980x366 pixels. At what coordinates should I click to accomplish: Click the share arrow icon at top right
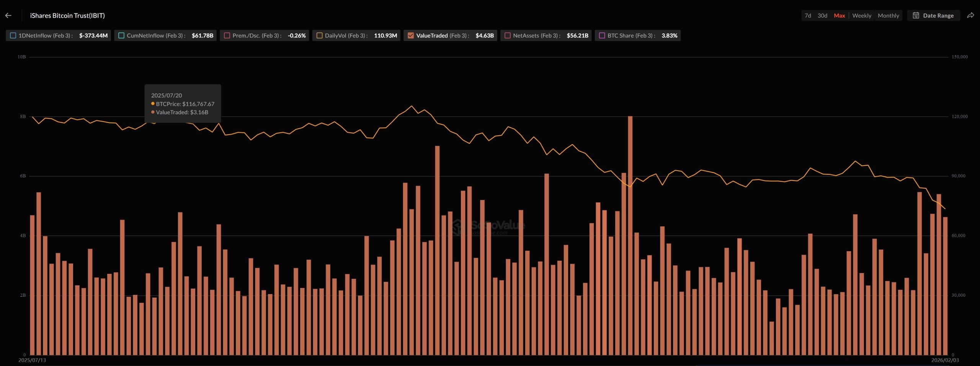pyautogui.click(x=970, y=16)
